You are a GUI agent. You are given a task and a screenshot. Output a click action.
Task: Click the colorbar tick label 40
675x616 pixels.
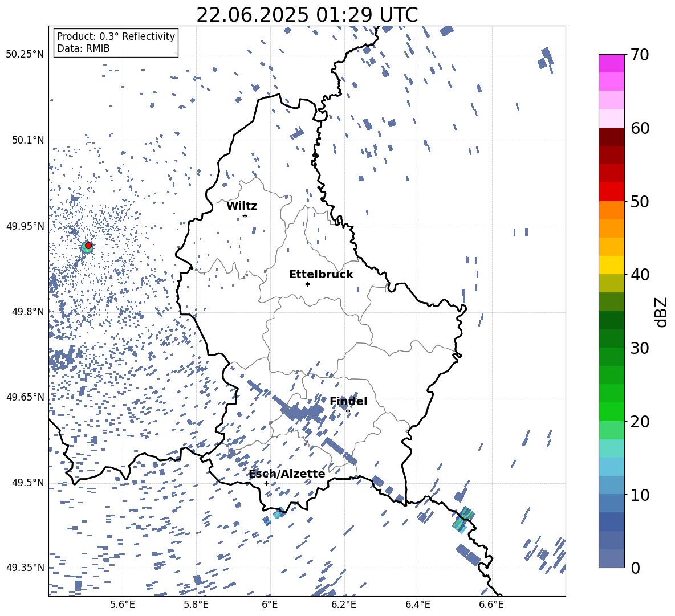point(639,275)
